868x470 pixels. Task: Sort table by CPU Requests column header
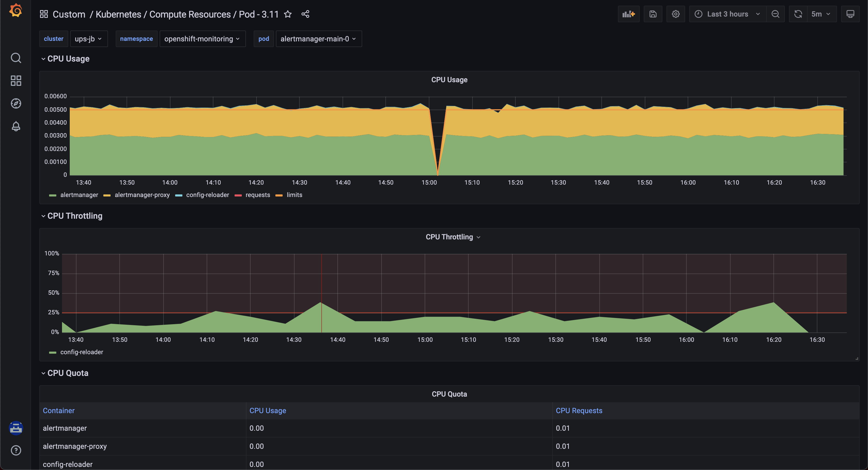click(579, 411)
